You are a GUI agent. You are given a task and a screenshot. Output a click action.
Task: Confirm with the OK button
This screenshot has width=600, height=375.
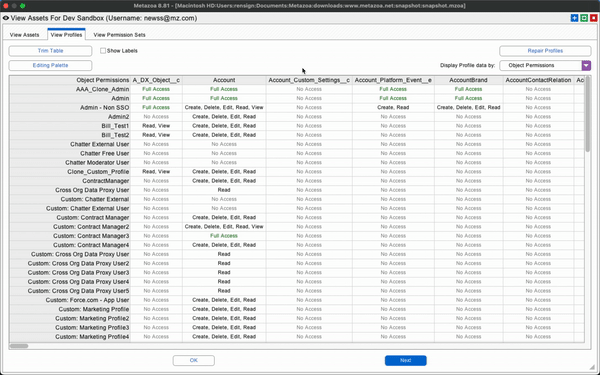pyautogui.click(x=194, y=360)
